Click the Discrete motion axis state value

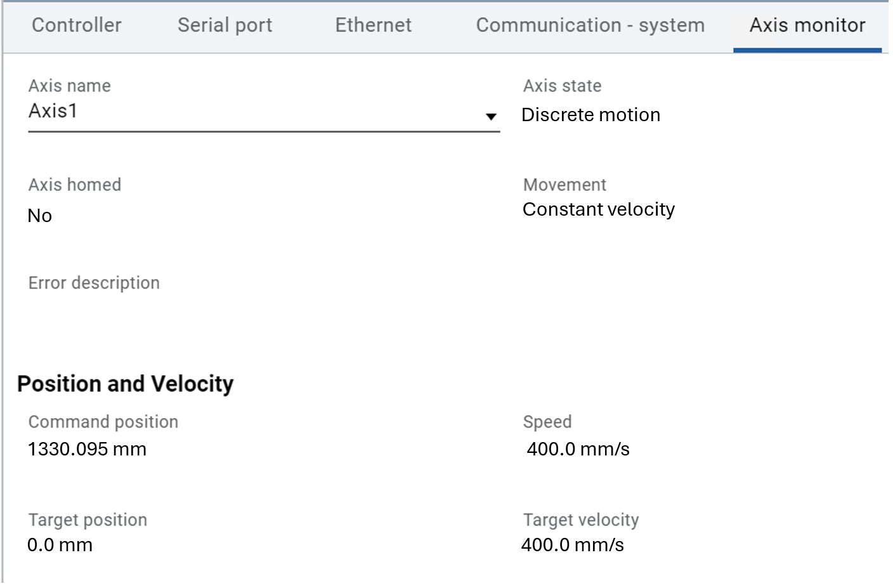590,115
